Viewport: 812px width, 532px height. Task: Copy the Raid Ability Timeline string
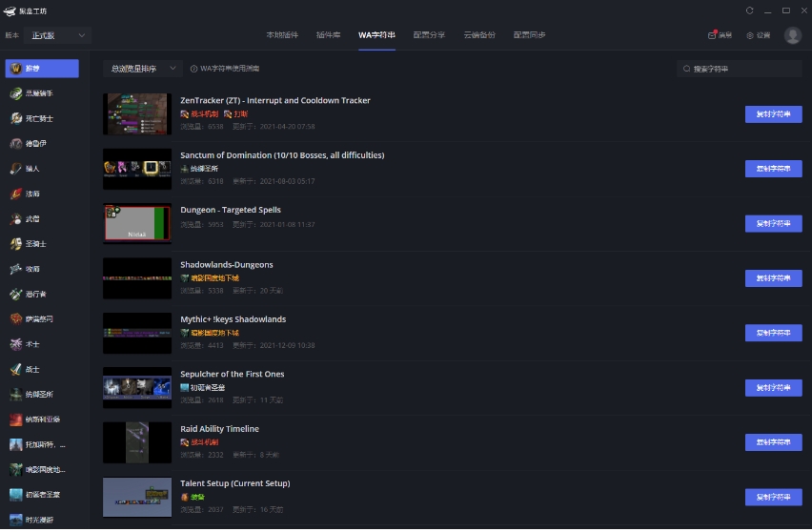(x=773, y=442)
